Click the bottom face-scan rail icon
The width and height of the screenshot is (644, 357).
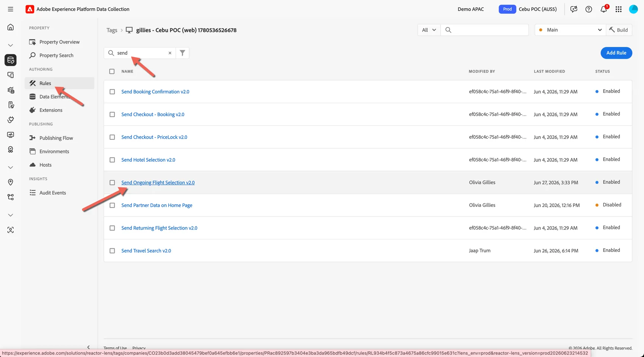10,230
